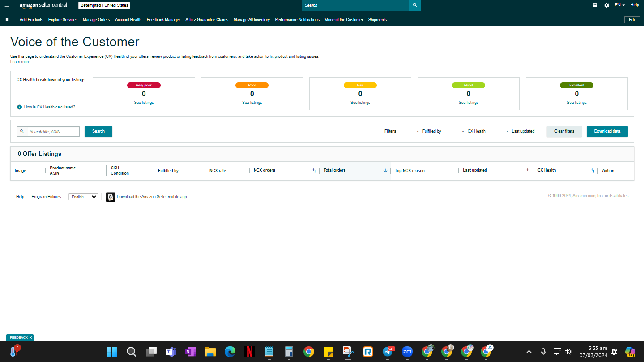This screenshot has height=362, width=644.
Task: Expand the Fulfilled by filter
Action: 428,131
